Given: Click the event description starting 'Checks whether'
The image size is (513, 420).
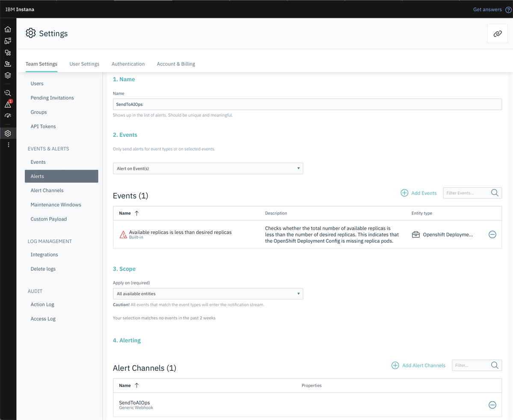Looking at the screenshot, I should pos(332,234).
